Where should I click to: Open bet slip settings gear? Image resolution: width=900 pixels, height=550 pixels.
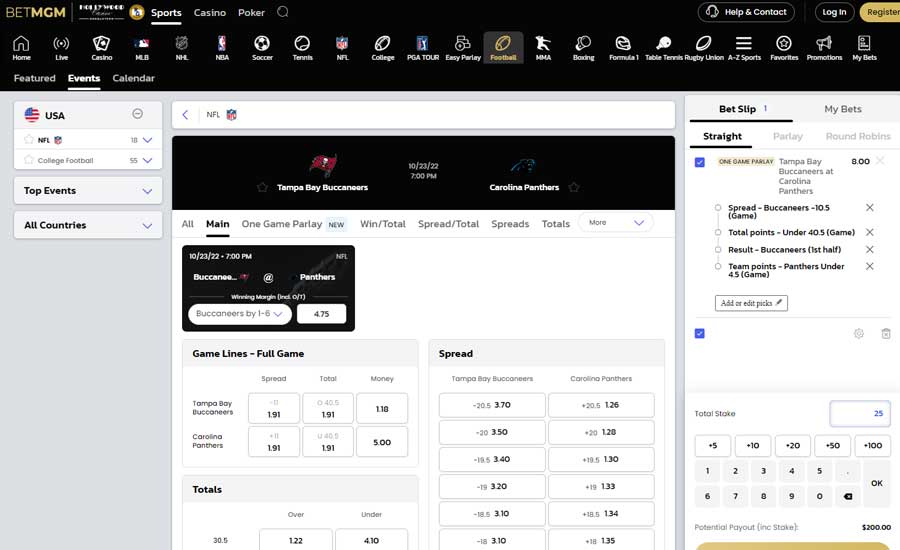(x=859, y=334)
